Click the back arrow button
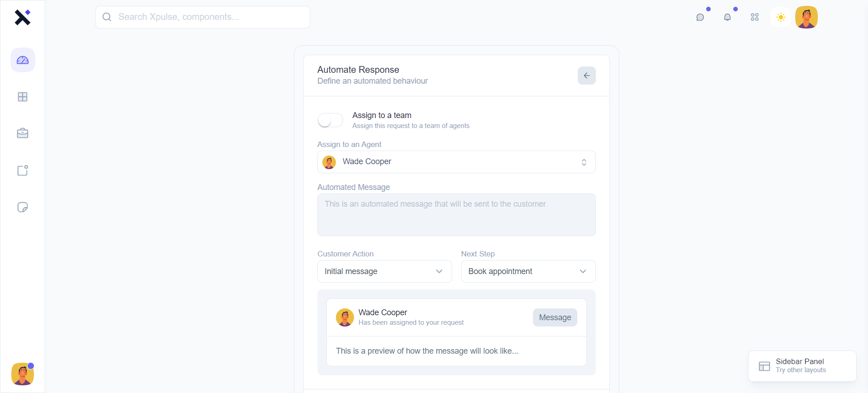This screenshot has width=868, height=393. pyautogui.click(x=586, y=76)
